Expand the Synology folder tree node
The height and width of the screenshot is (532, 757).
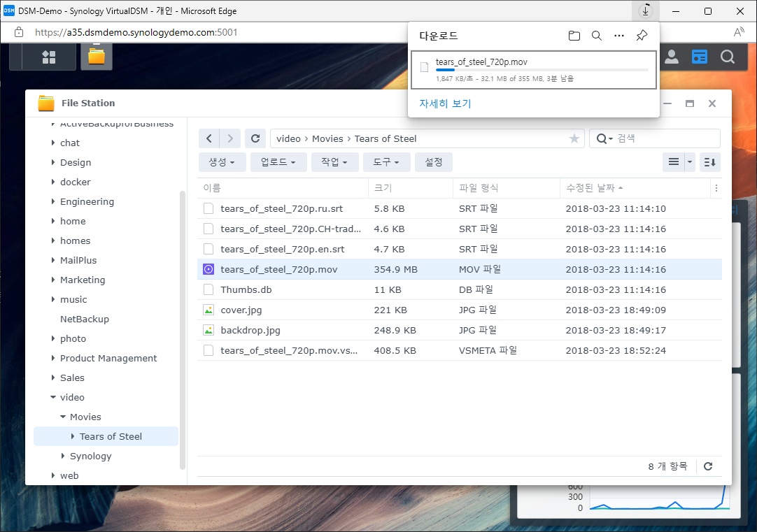coord(63,456)
